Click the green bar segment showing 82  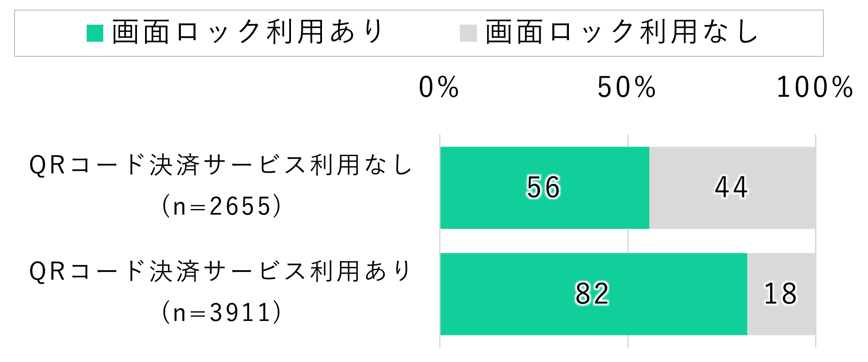[x=594, y=294]
